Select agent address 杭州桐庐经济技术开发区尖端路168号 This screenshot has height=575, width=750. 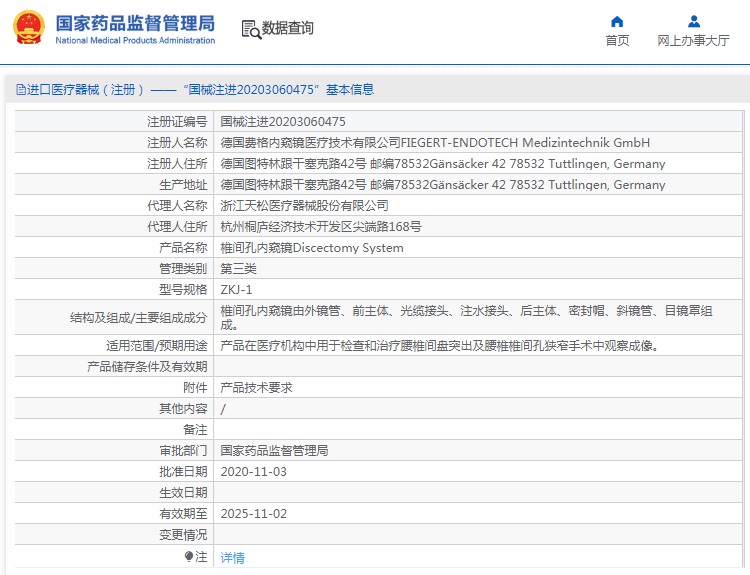pyautogui.click(x=321, y=227)
